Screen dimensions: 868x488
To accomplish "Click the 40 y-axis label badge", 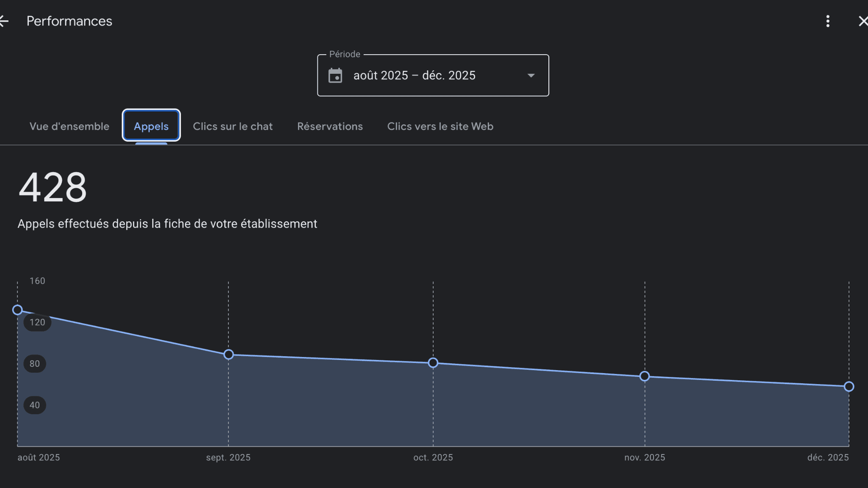I will (35, 405).
